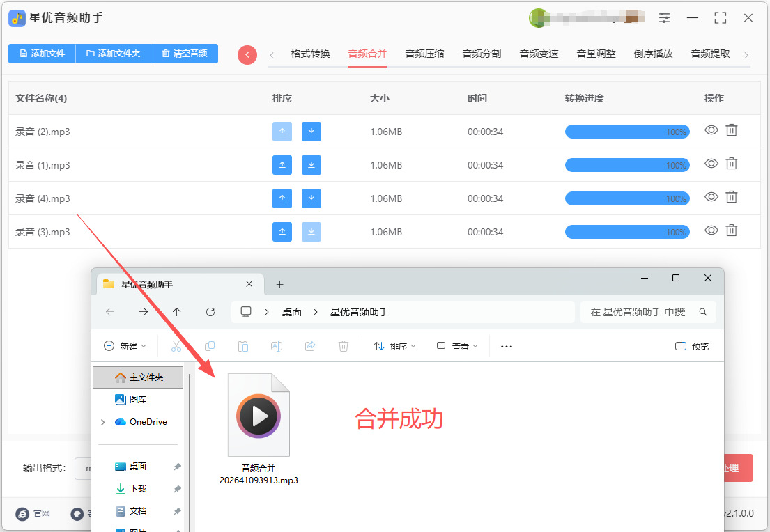770x532 pixels.
Task: Open new tab in Explorer window
Action: pyautogui.click(x=279, y=284)
